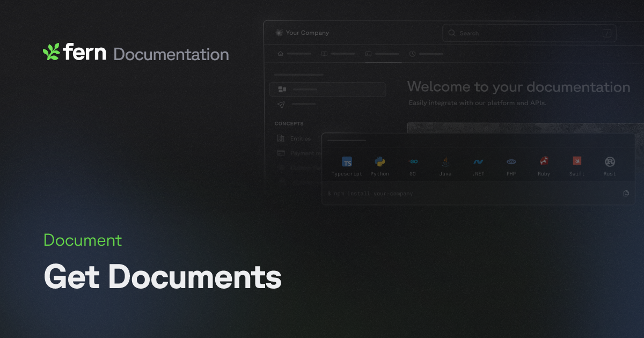
Task: Select the GO SDK icon
Action: pos(413,161)
